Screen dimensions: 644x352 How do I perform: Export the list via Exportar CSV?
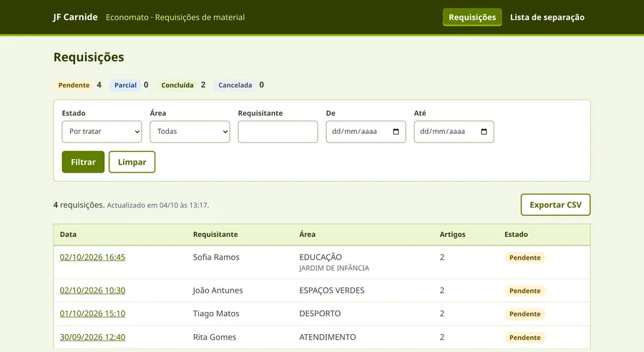[x=555, y=205]
